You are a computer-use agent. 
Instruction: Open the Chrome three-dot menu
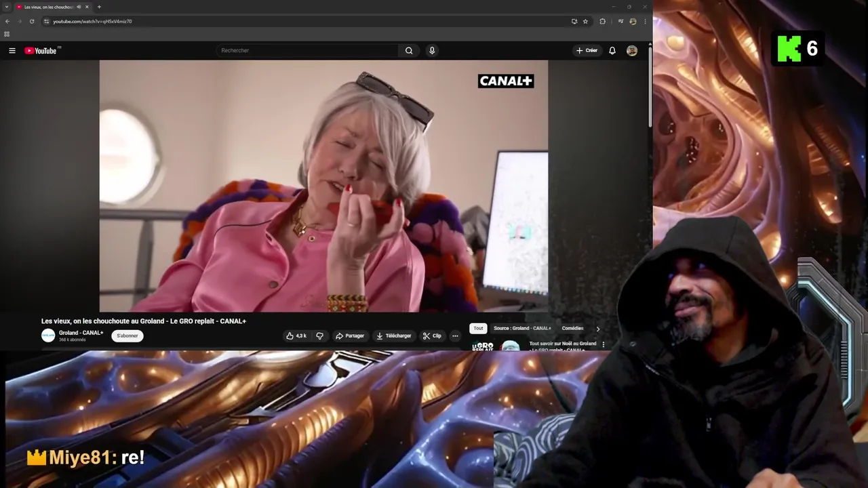tap(645, 21)
